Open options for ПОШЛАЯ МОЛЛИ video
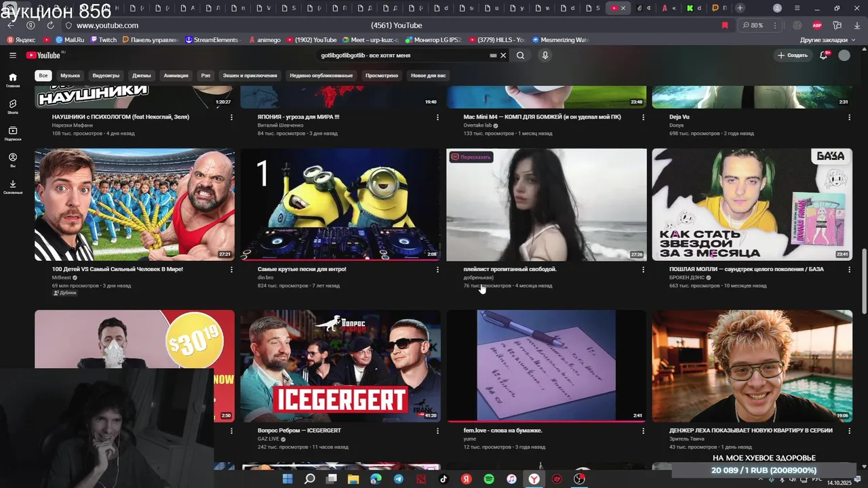This screenshot has height=488, width=868. click(848, 269)
